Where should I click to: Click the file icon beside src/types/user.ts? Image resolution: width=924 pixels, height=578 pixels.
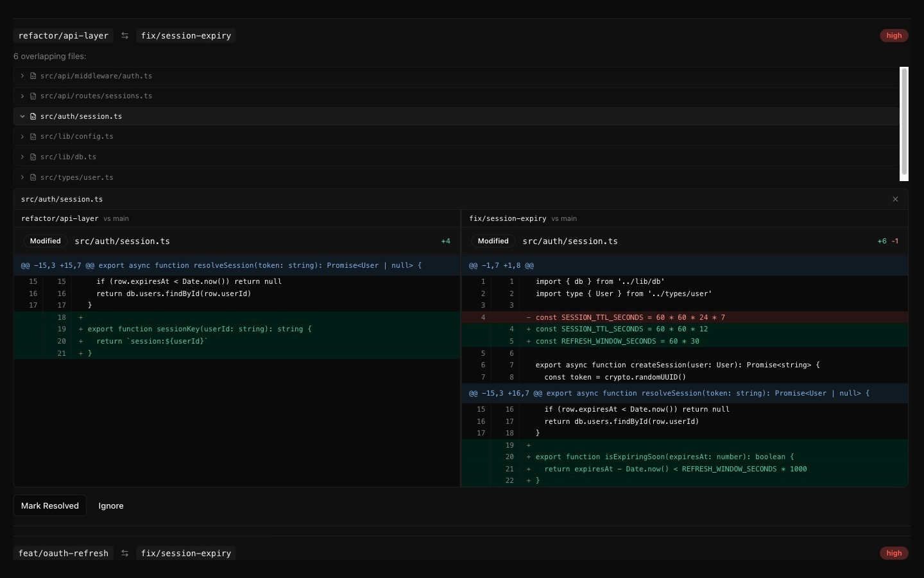(x=33, y=177)
